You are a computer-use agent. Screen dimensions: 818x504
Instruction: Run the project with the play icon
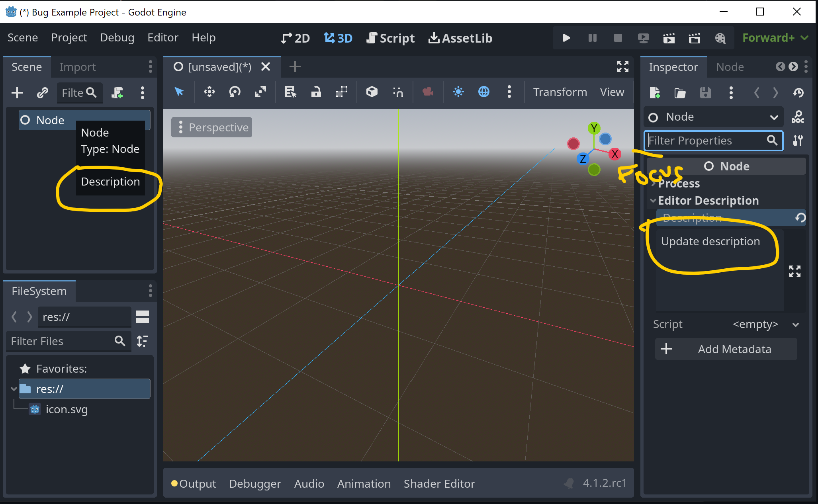(x=566, y=38)
